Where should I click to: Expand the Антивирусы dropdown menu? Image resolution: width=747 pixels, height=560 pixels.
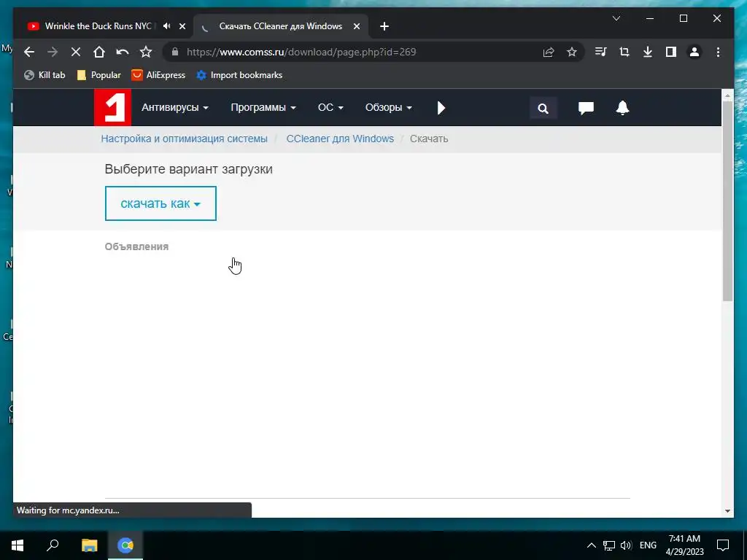click(x=175, y=108)
